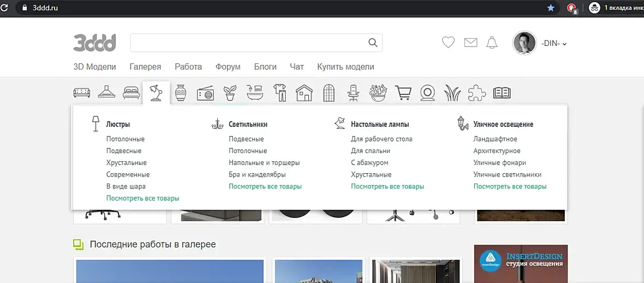The image size is (644, 283).
Task: Bookmark page with the star icon
Action: [551, 8]
